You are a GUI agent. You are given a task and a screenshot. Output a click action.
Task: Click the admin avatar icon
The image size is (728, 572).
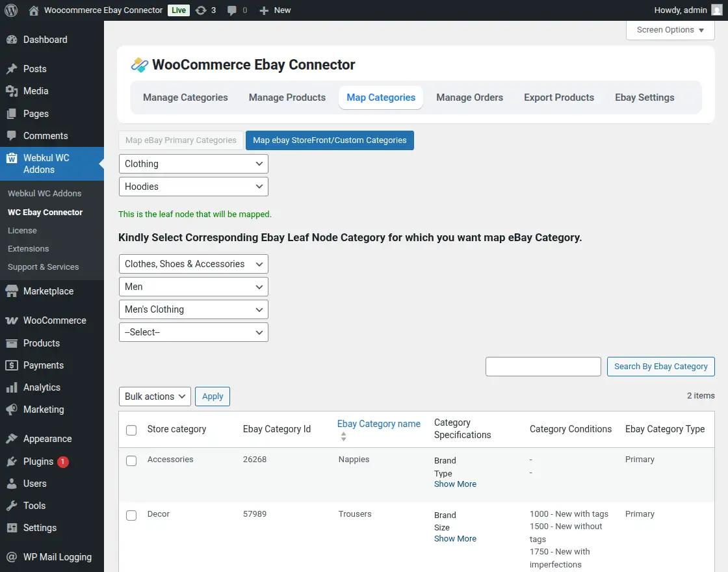pyautogui.click(x=716, y=10)
